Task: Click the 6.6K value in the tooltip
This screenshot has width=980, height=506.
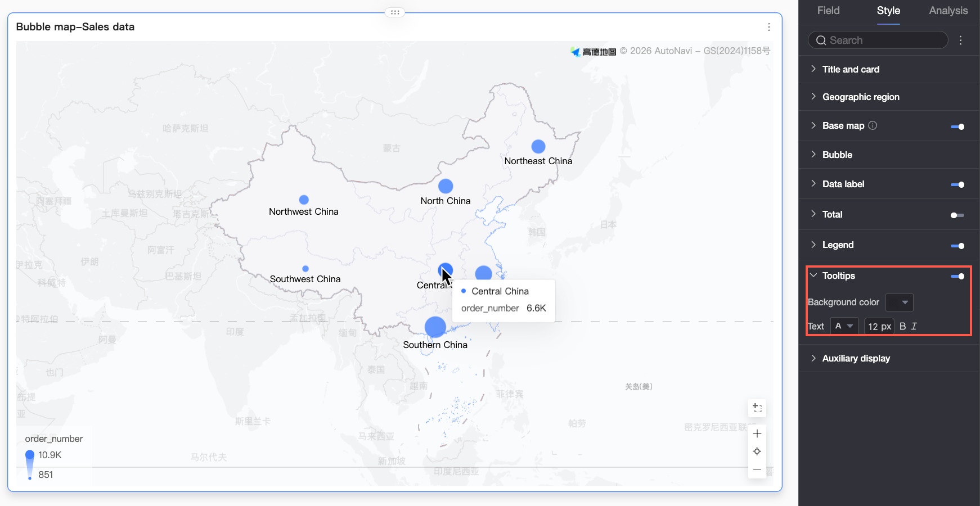Action: click(x=536, y=308)
